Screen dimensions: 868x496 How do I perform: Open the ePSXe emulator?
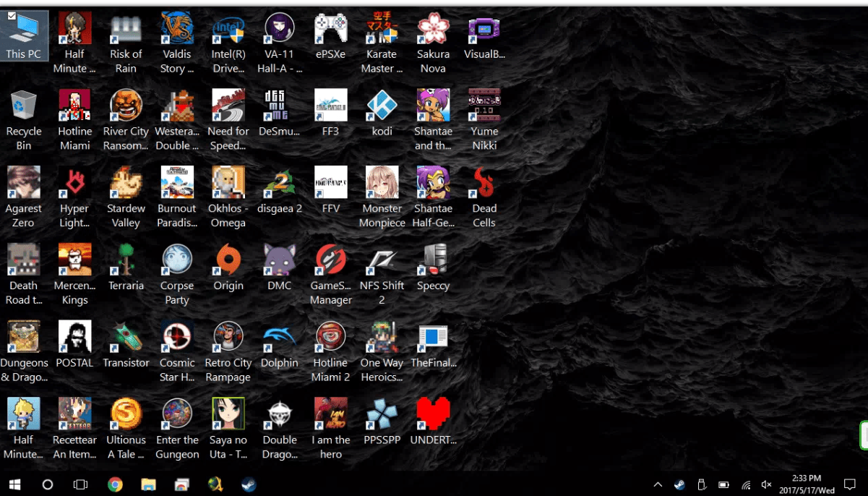pos(331,28)
